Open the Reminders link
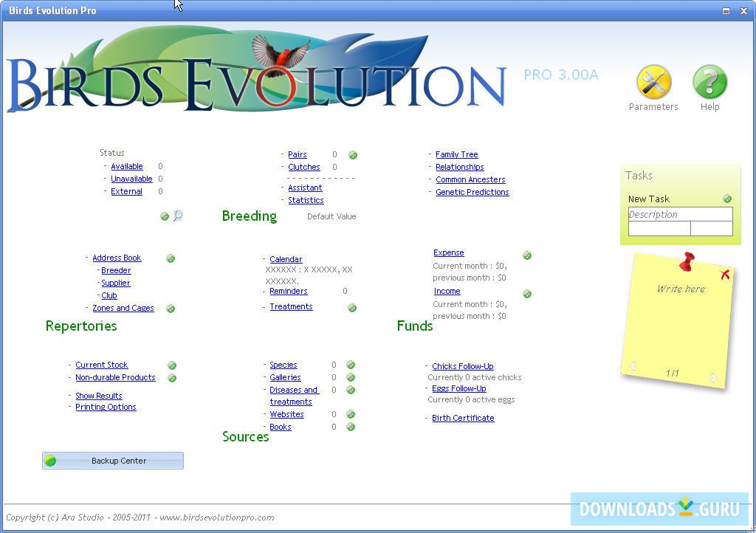The height and width of the screenshot is (533, 756). point(289,292)
